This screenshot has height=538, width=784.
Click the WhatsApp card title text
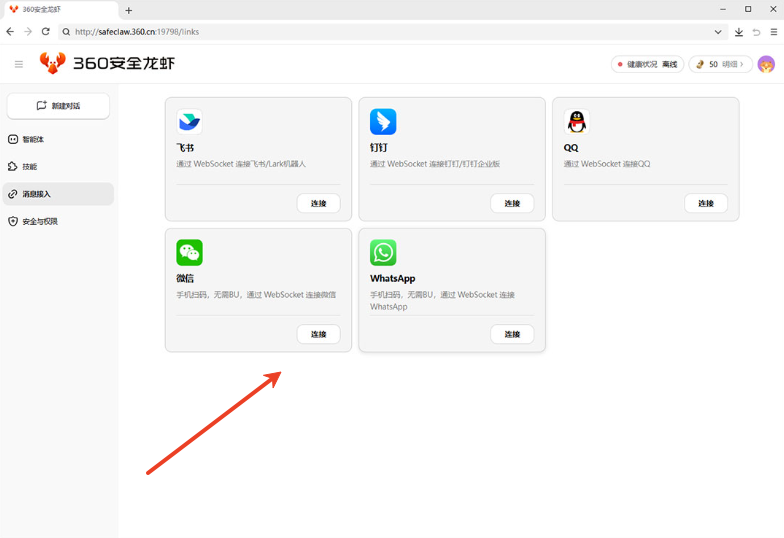(392, 278)
